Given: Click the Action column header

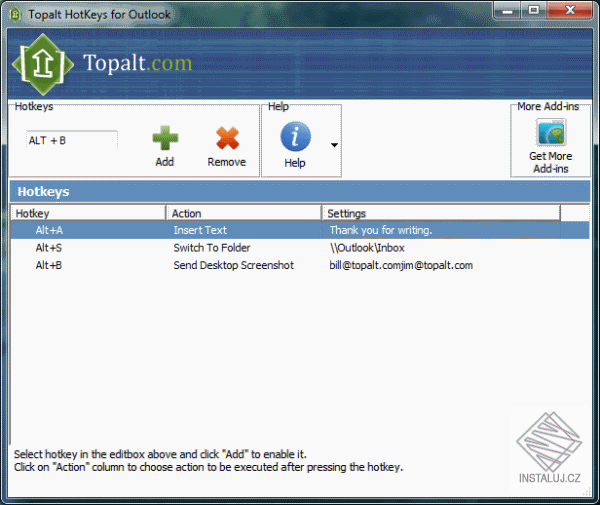Looking at the screenshot, I should click(243, 213).
